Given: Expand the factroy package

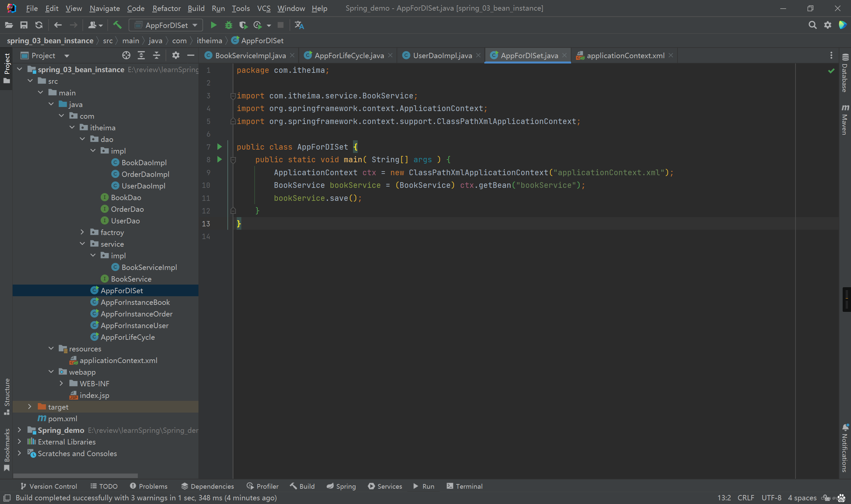Looking at the screenshot, I should tap(82, 232).
